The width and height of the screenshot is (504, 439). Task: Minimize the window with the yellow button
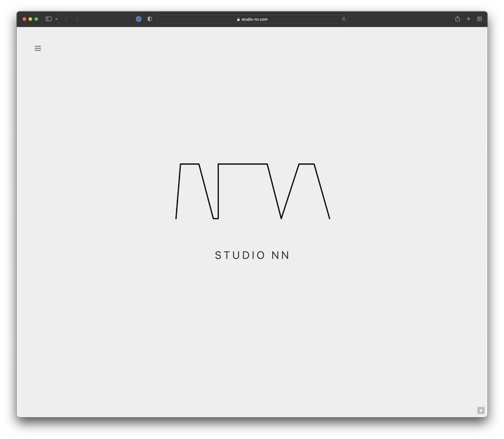click(x=30, y=19)
